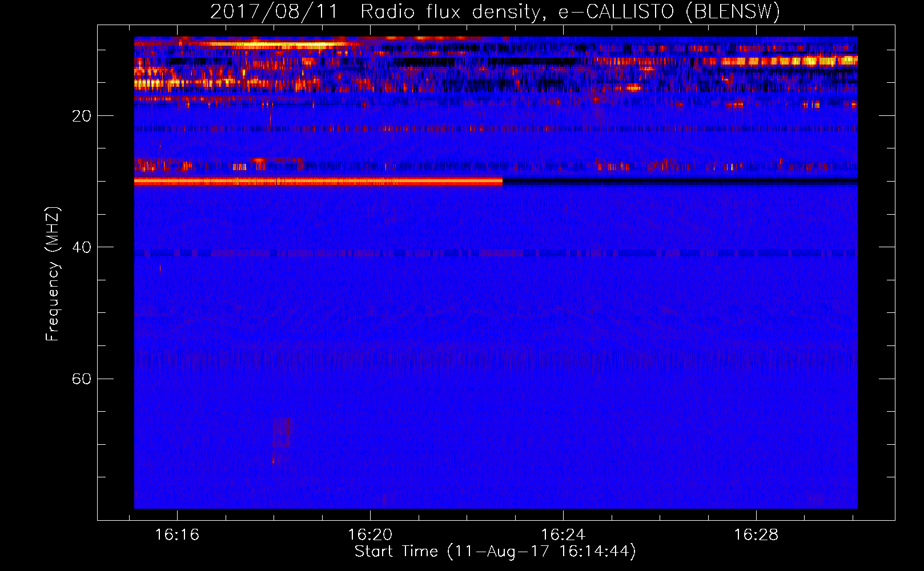This screenshot has width=924, height=571.
Task: Click the 16:20 time tick label
Action: tap(370, 535)
